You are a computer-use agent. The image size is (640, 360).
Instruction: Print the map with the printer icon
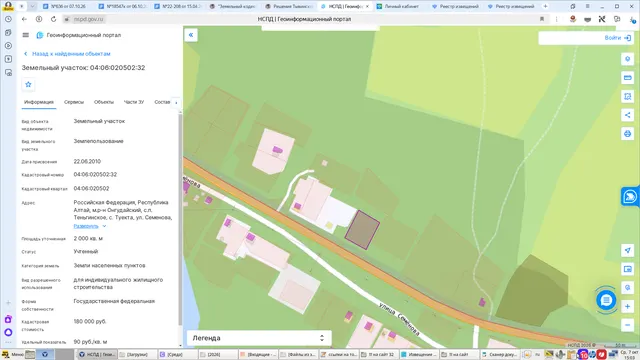[x=627, y=134]
